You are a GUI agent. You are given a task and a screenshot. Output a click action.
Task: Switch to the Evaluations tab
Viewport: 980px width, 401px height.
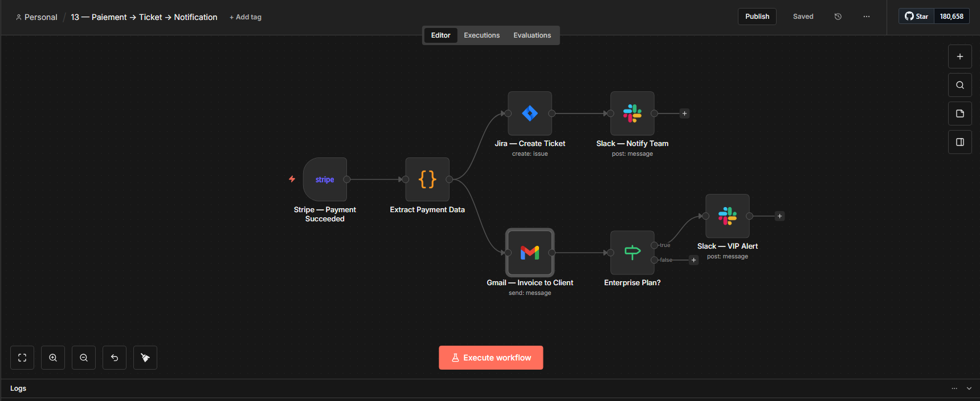coord(532,35)
